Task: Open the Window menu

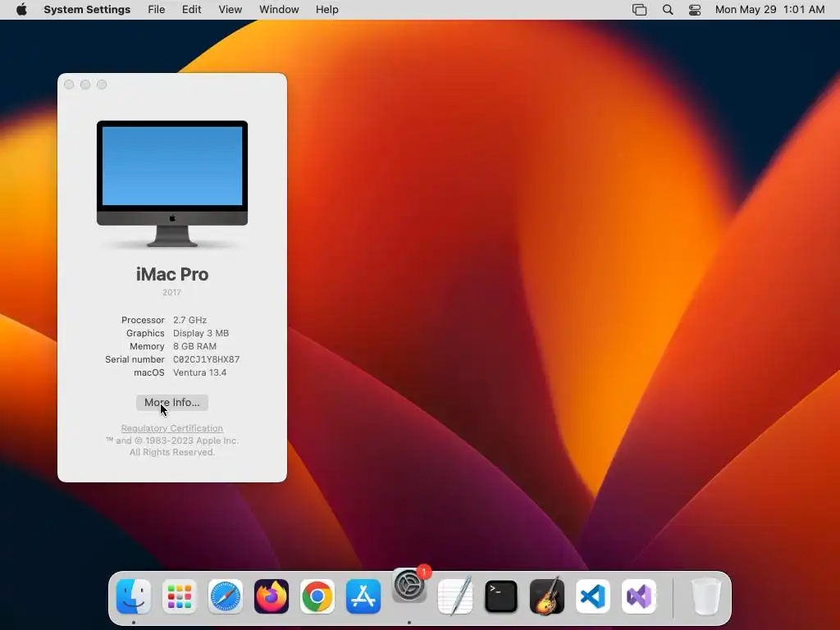Action: pos(279,10)
